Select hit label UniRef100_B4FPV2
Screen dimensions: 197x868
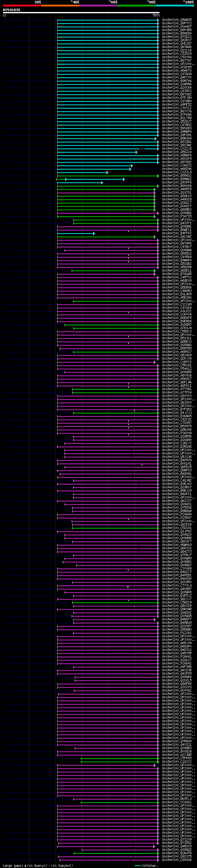click(177, 233)
